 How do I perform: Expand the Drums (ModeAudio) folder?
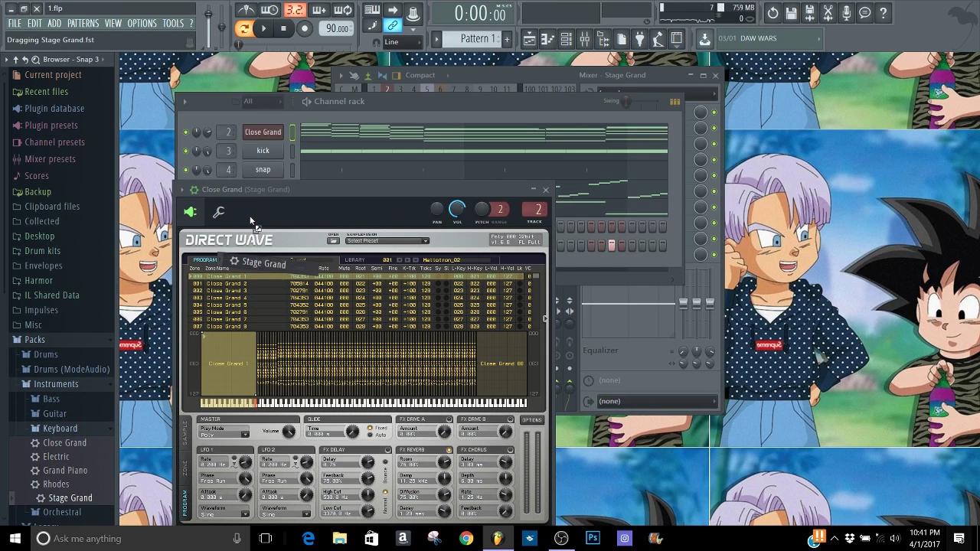[71, 370]
